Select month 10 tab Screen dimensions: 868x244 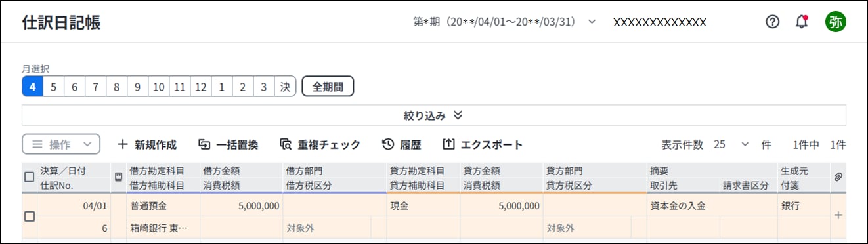[x=158, y=87]
